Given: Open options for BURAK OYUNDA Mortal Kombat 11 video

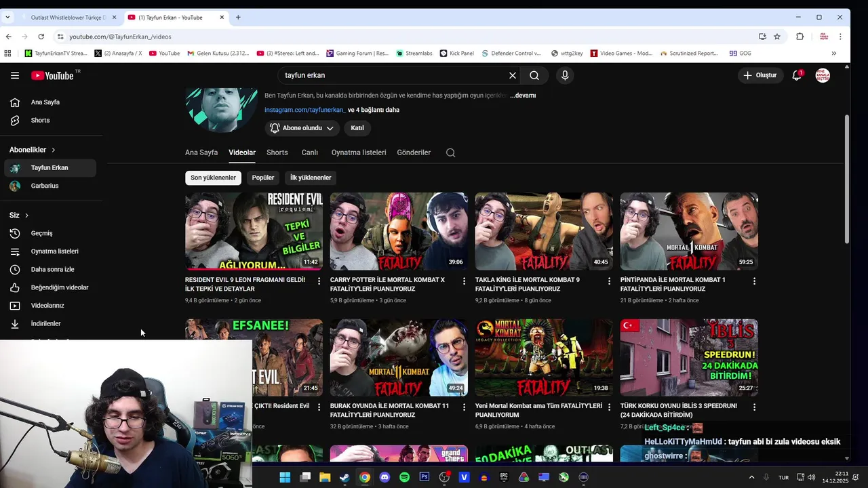Looking at the screenshot, I should coord(464,407).
